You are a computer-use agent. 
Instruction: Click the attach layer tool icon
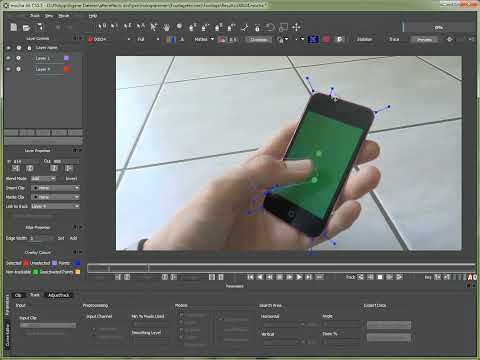[x=245, y=28]
